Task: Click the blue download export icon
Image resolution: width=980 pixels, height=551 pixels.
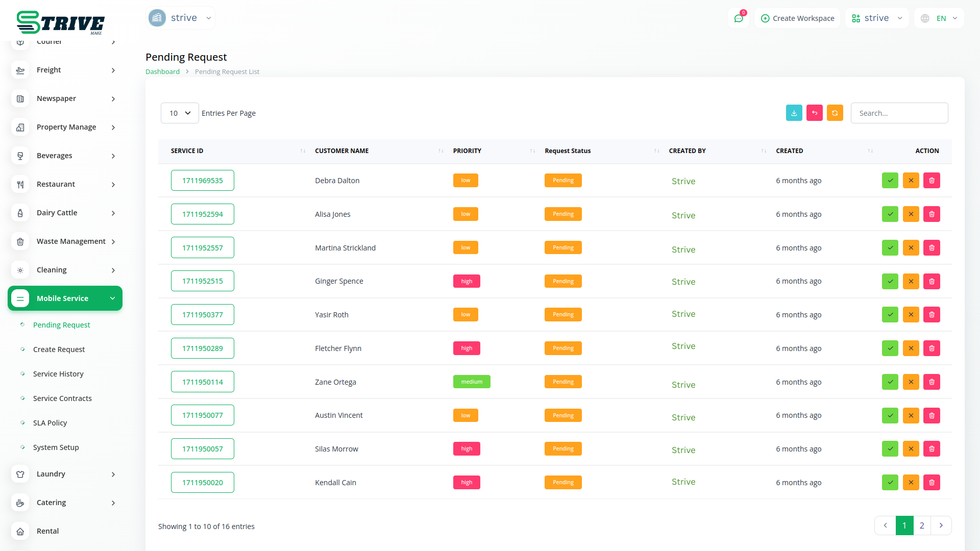Action: click(794, 113)
